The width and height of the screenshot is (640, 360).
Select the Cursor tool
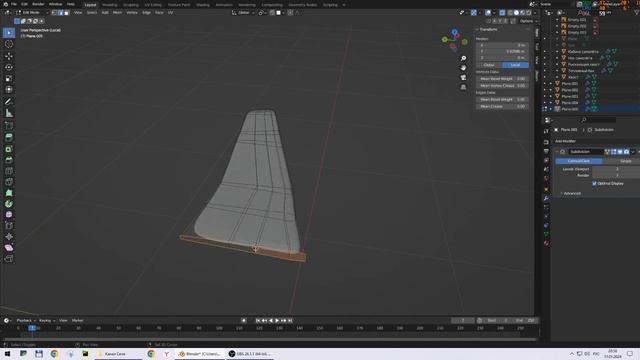9,44
